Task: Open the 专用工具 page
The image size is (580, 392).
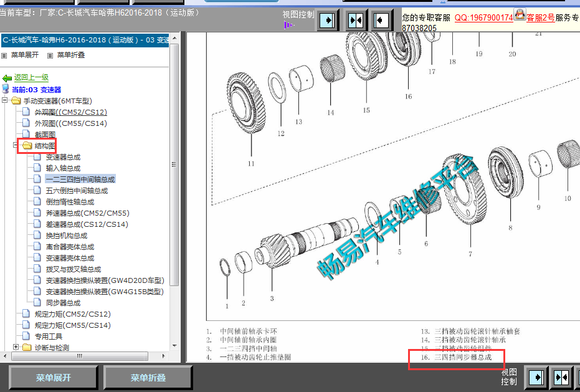Action: pos(49,337)
